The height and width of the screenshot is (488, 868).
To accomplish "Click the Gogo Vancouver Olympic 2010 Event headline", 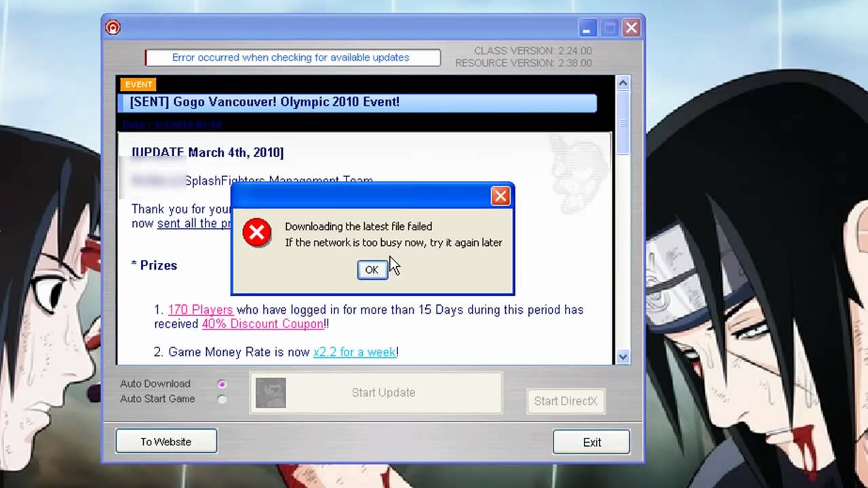I will coord(264,102).
